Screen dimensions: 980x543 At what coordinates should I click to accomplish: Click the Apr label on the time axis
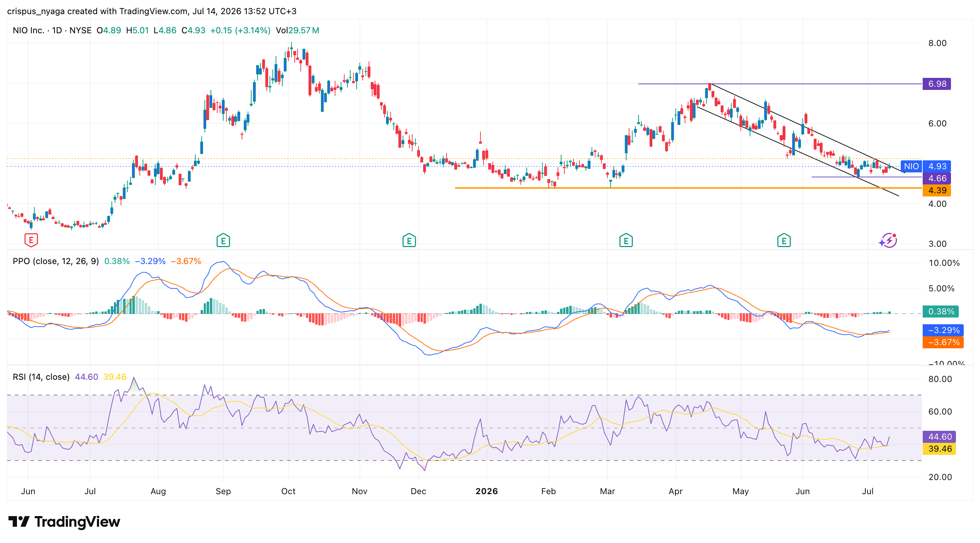click(675, 491)
